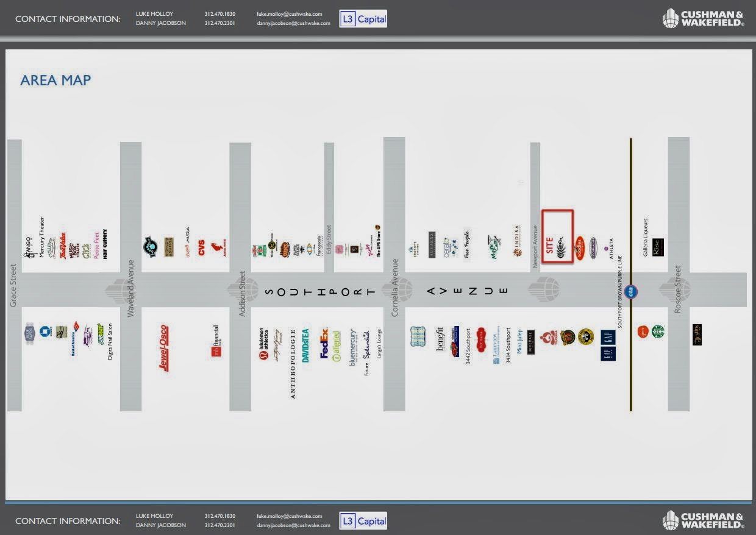Screen dimensions: 756x535
Task: Click the Galleria Liqueurs text
Action: (x=646, y=237)
